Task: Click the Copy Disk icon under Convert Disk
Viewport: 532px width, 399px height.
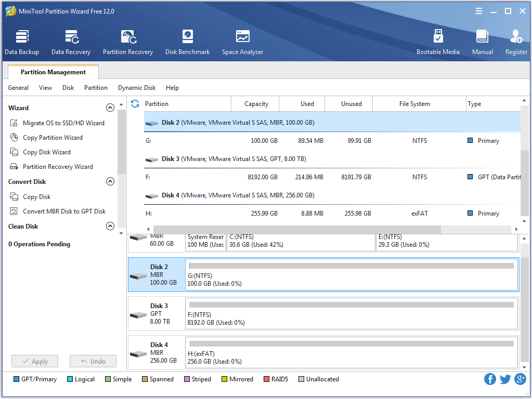Action: [14, 196]
